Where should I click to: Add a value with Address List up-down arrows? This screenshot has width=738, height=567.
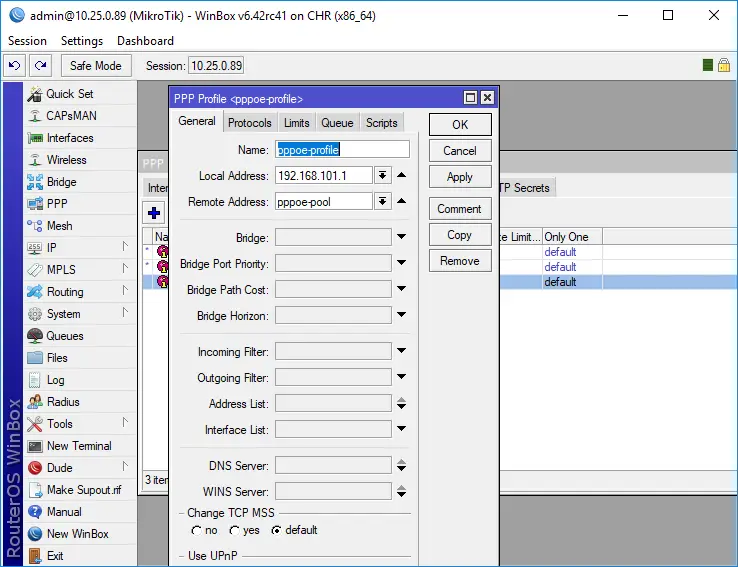pyautogui.click(x=401, y=403)
